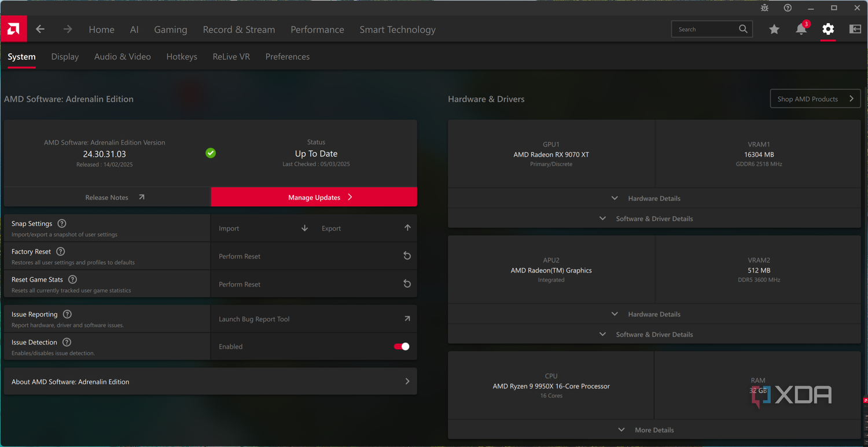The width and height of the screenshot is (868, 447).
Task: Open Smart Technology menu
Action: (398, 30)
